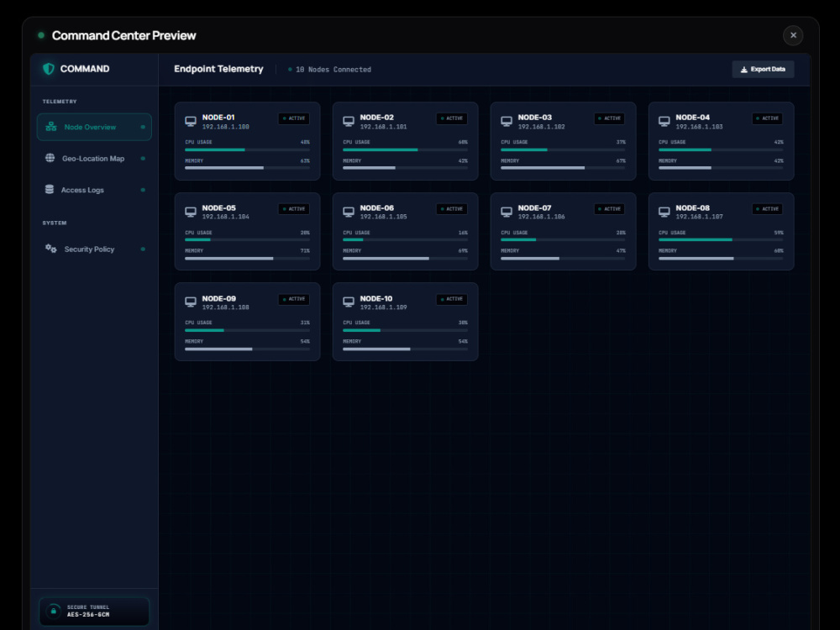Click the green dot beside Security Policy
The width and height of the screenshot is (840, 630).
(143, 249)
